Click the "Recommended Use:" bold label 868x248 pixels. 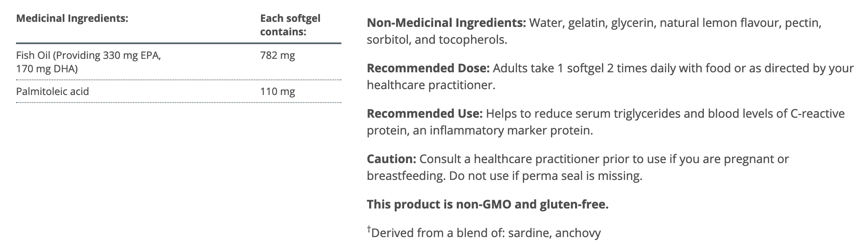[425, 113]
